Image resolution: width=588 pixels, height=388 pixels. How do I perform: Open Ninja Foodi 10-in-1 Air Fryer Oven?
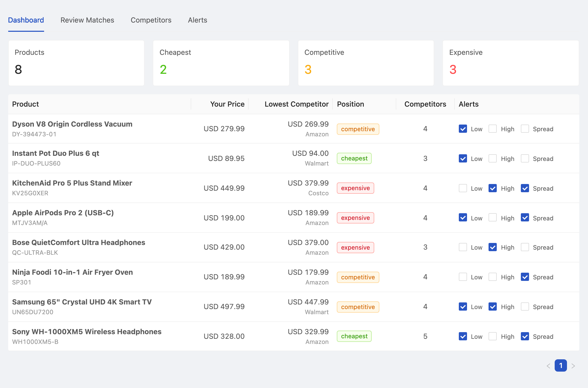click(x=73, y=272)
